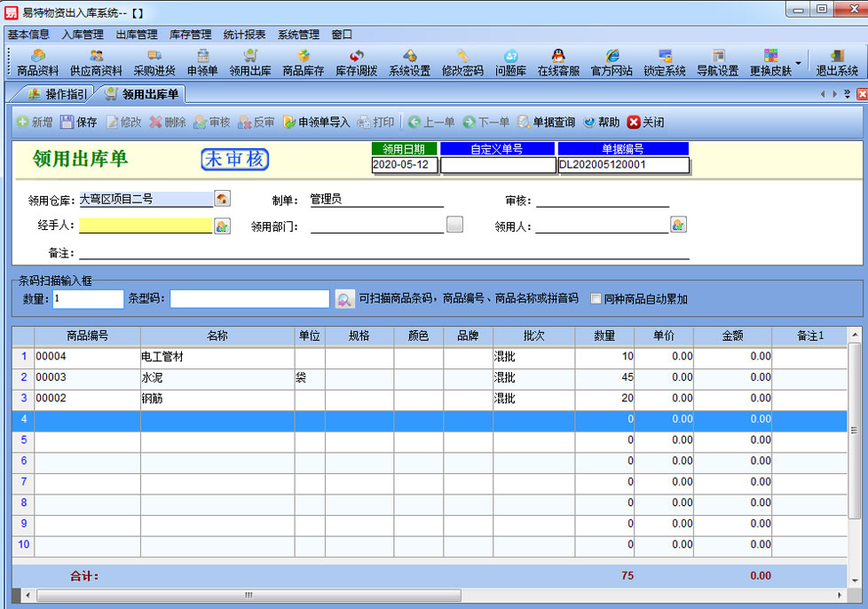Image resolution: width=868 pixels, height=609 pixels.
Task: Expand the 更换皮肤 dropdown arrow
Action: (x=798, y=63)
